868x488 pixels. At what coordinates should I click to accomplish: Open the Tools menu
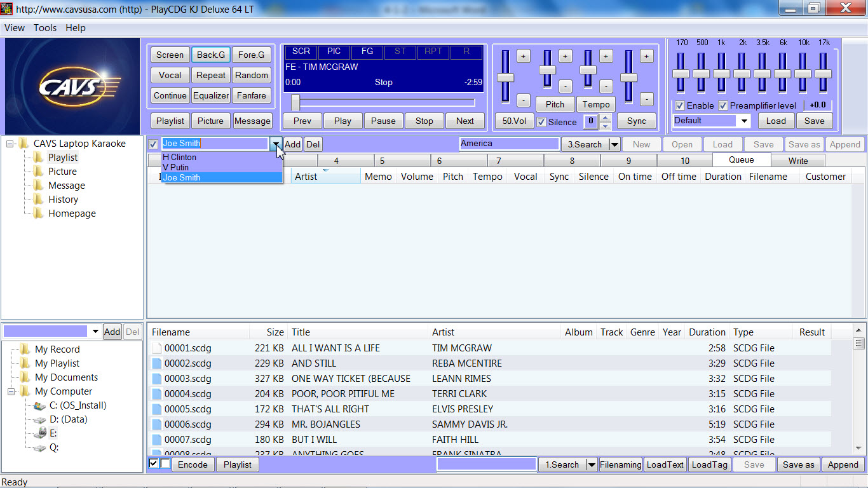[x=45, y=28]
